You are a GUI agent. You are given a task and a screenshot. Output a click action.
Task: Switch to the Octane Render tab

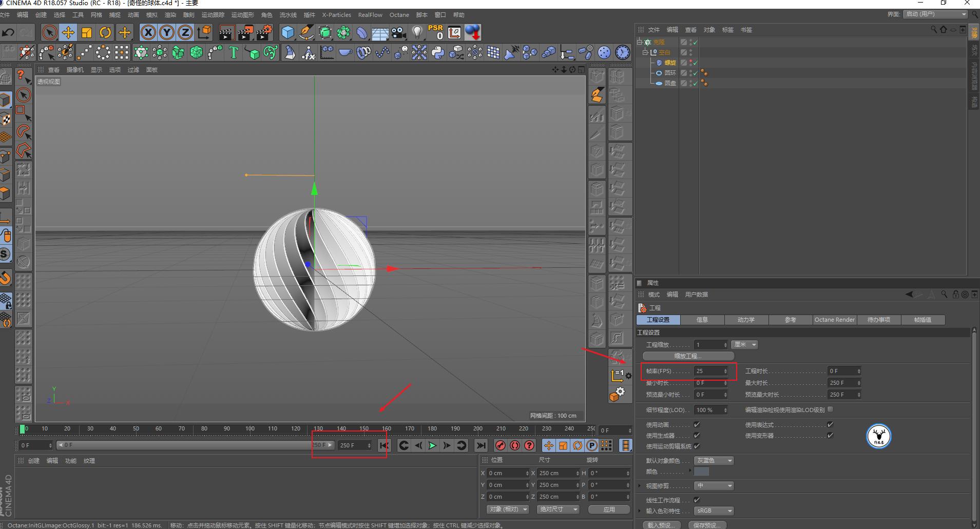[x=834, y=320]
